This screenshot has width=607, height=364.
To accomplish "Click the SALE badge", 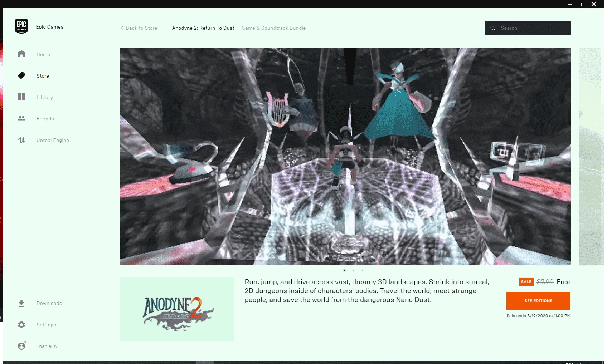I will pyautogui.click(x=526, y=282).
